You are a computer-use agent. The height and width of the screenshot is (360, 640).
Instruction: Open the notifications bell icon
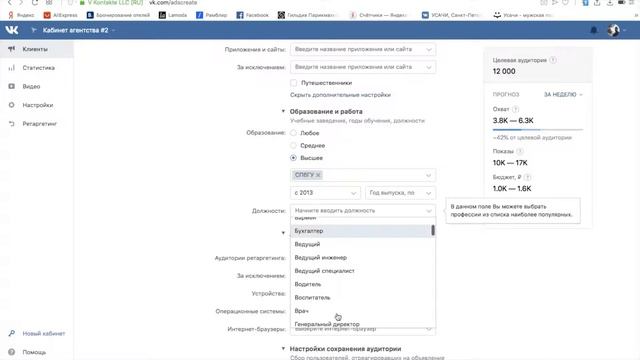(594, 30)
